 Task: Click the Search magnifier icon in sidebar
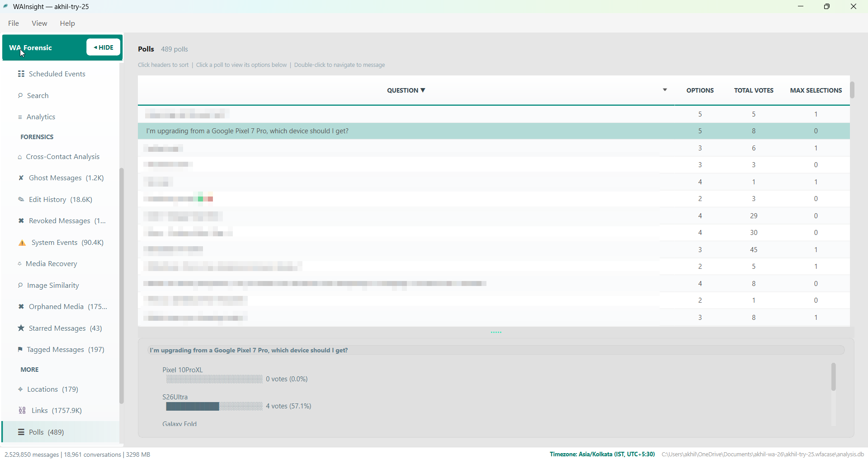(20, 96)
